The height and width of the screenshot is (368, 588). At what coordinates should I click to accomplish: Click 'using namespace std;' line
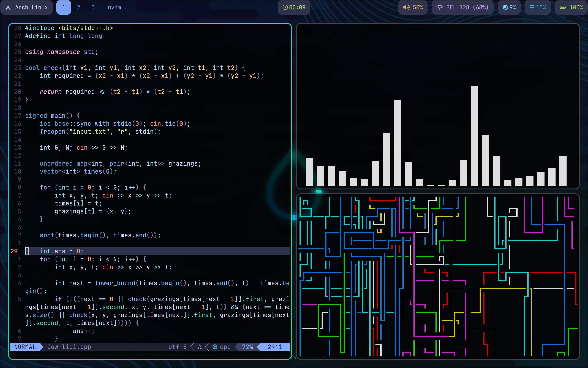pyautogui.click(x=62, y=52)
